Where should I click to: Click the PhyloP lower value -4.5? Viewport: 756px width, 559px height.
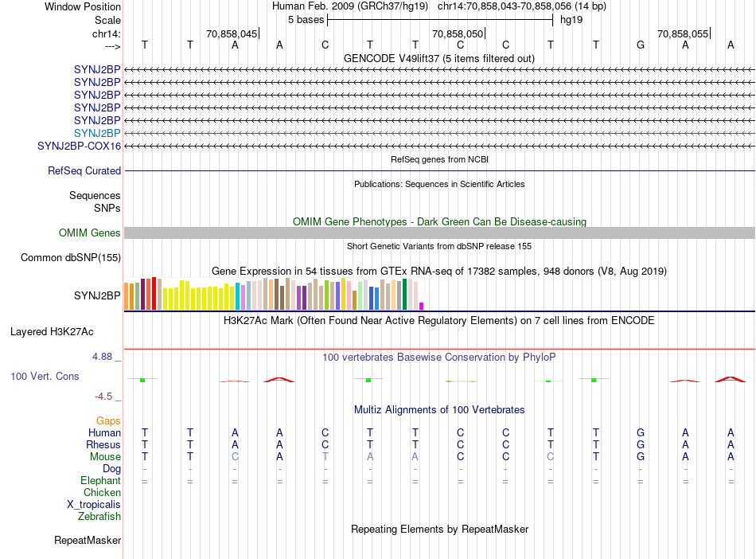[103, 397]
